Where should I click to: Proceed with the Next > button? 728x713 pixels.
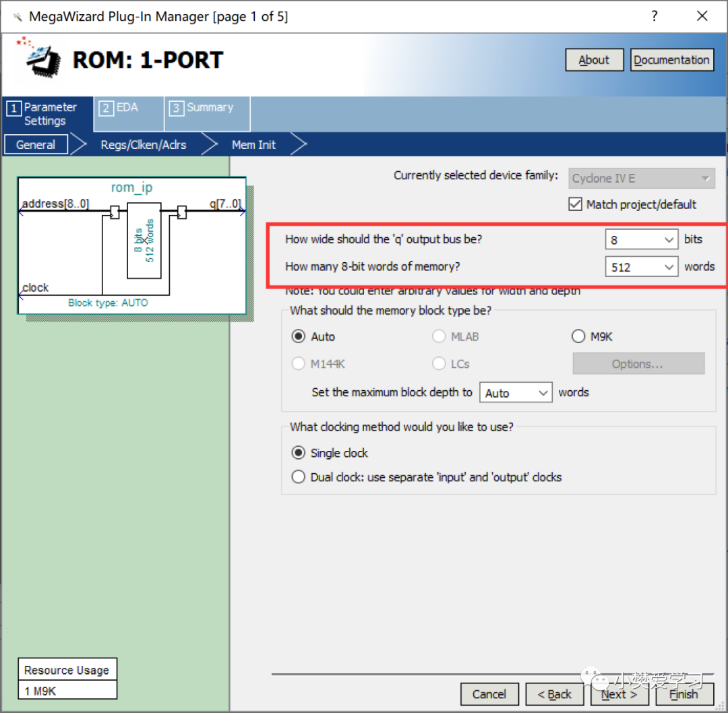pos(619,694)
